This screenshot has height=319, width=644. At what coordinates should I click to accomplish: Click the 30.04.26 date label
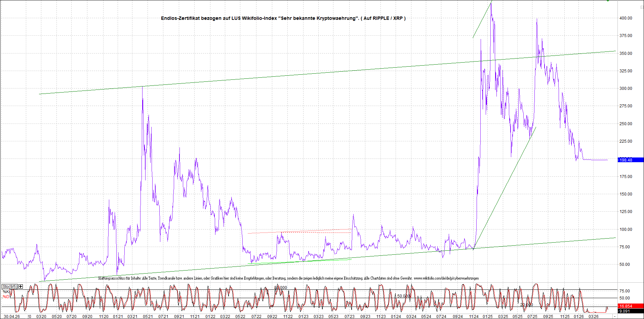pyautogui.click(x=12, y=316)
